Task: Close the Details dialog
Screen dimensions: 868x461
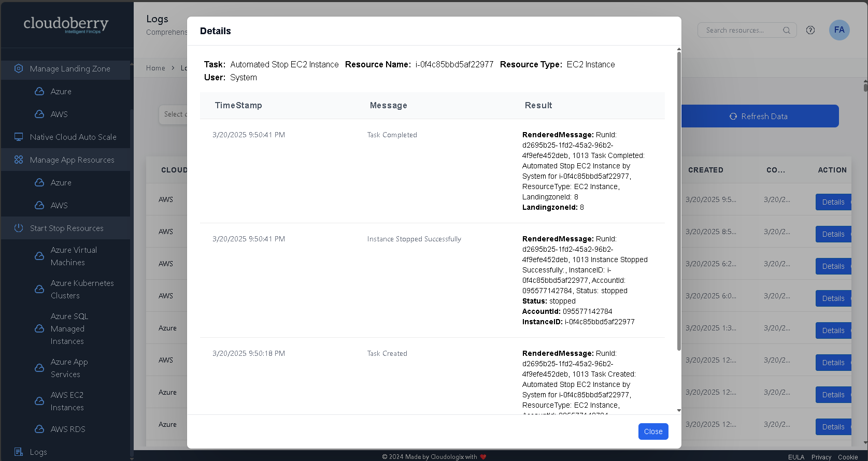Action: (x=653, y=431)
